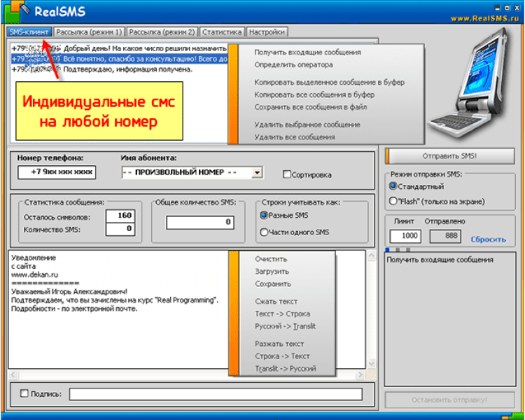Choose Получить входящие сообщения from context menu

coord(307,52)
